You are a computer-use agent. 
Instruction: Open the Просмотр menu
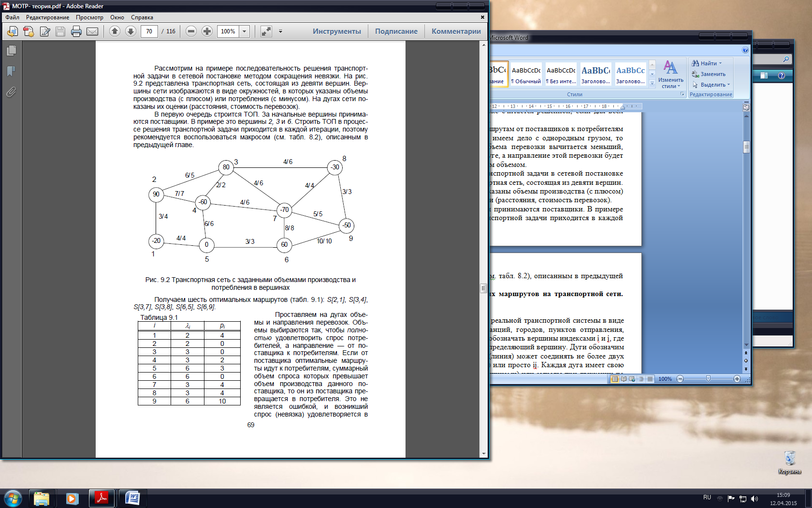click(x=89, y=17)
